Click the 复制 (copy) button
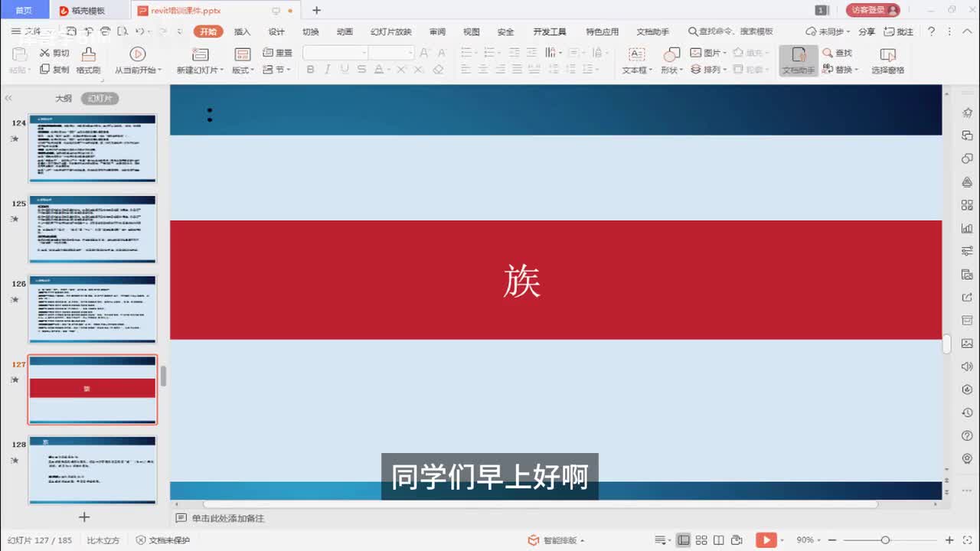The width and height of the screenshot is (980, 551). coord(54,70)
